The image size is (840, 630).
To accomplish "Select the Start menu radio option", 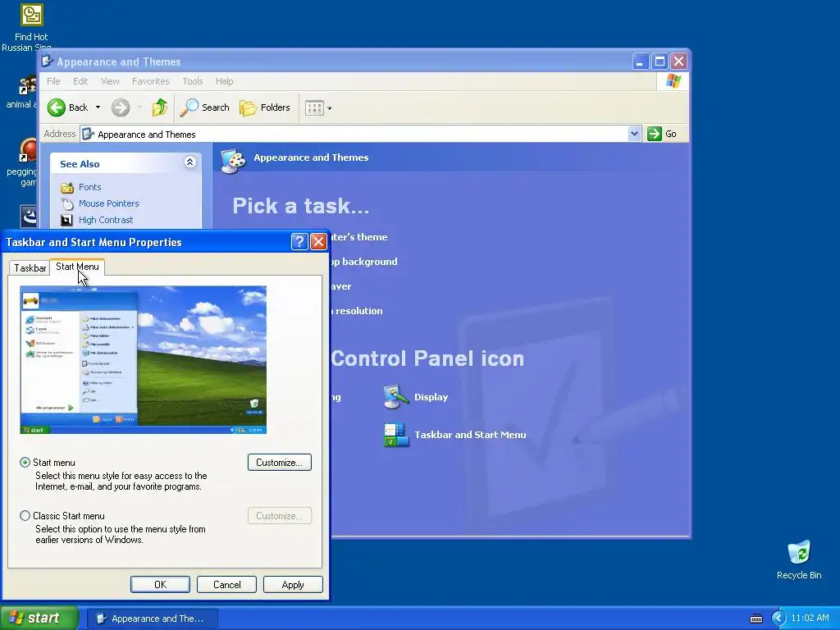I will (x=25, y=463).
